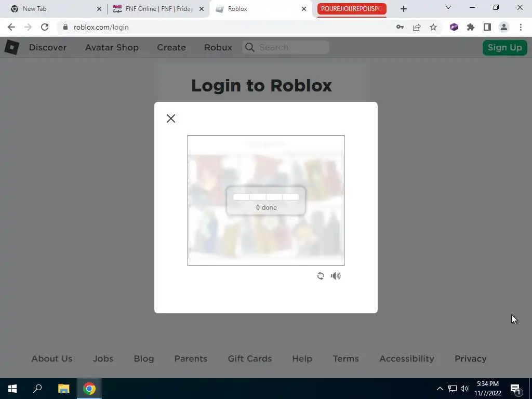Open the Jobs footer link
The width and height of the screenshot is (532, 399).
pyautogui.click(x=103, y=358)
